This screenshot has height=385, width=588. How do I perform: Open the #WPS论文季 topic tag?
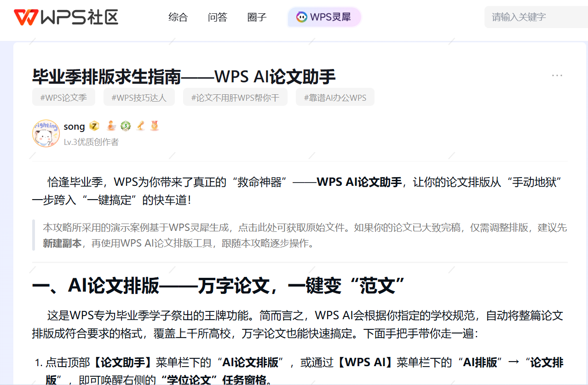63,98
